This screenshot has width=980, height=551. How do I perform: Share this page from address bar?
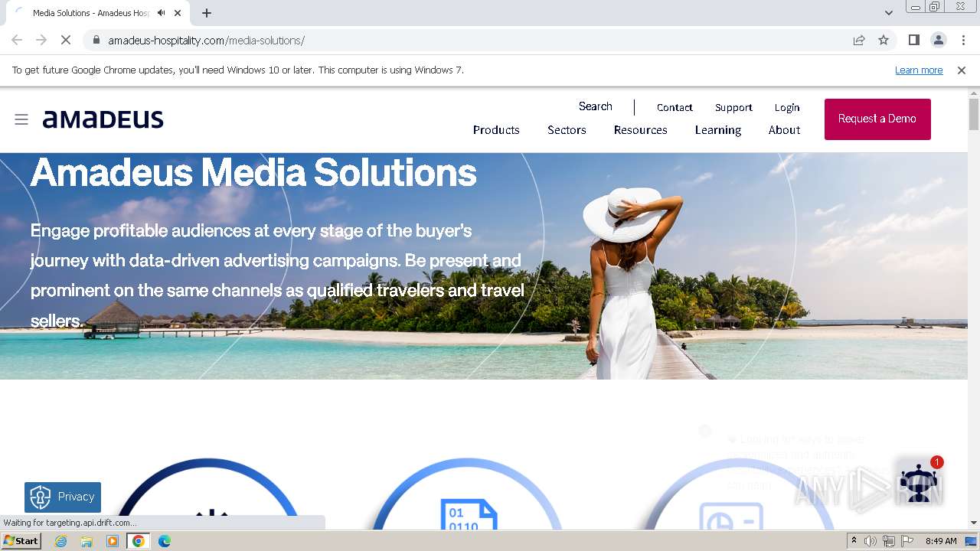859,40
